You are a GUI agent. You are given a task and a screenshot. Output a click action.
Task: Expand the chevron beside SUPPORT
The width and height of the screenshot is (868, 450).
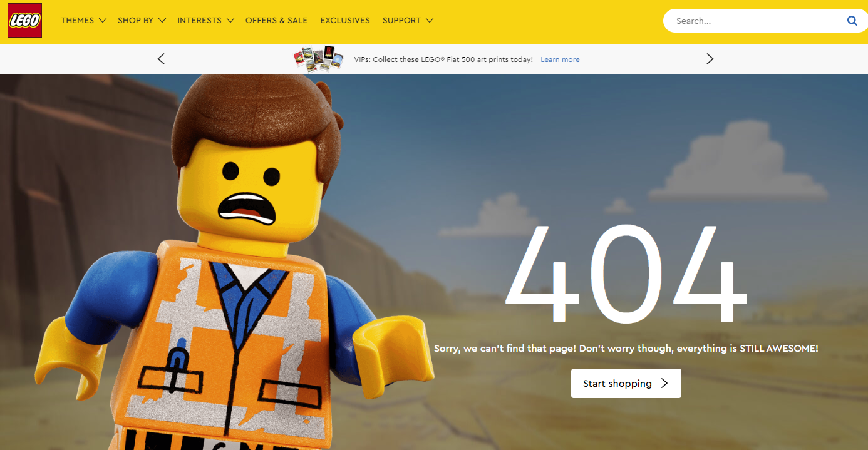[x=430, y=21]
